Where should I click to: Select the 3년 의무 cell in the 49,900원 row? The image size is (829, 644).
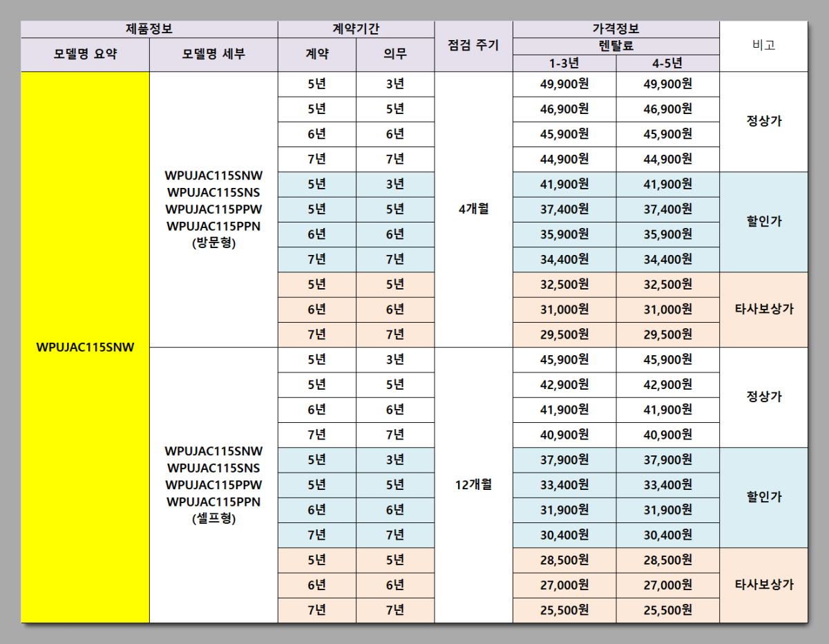tap(395, 84)
